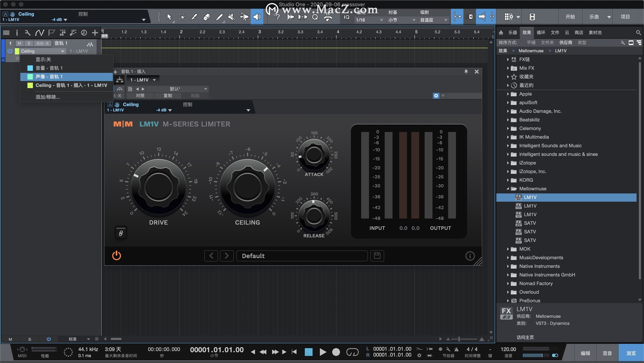Open the 1/16 quantize value dropdown
This screenshot has width=644, height=363.
369,20
